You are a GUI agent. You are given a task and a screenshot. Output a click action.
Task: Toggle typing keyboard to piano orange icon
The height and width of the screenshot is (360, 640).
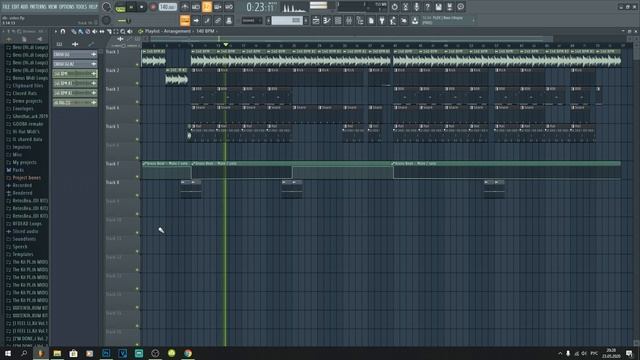(185, 20)
